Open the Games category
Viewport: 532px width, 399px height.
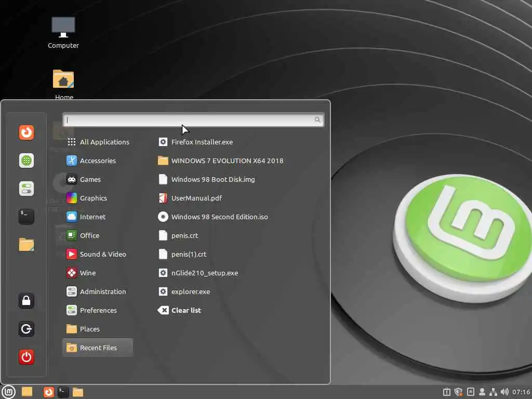click(98, 179)
